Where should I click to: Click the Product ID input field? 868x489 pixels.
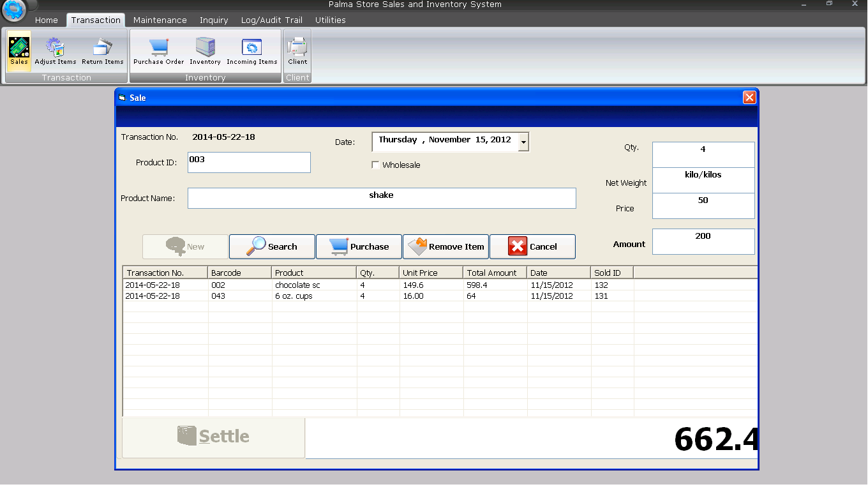pos(249,162)
